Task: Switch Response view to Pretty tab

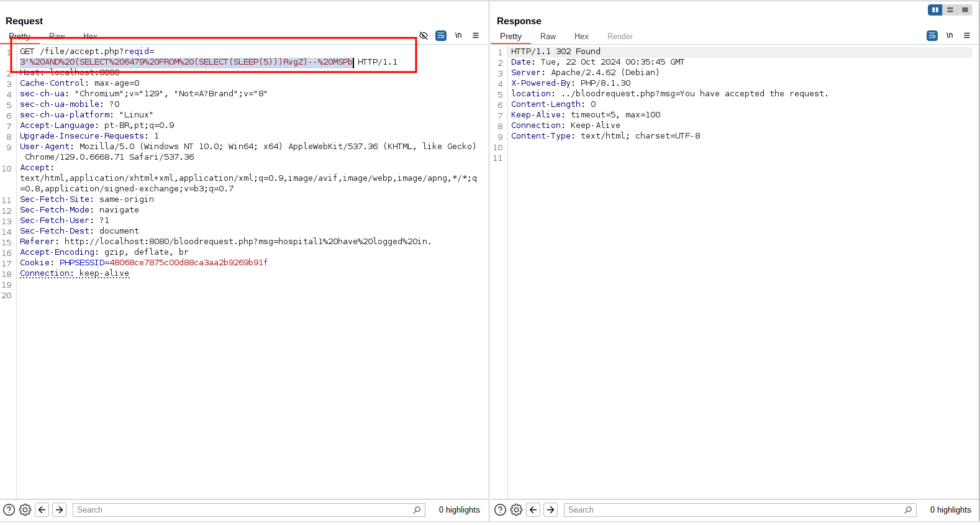Action: pos(510,36)
